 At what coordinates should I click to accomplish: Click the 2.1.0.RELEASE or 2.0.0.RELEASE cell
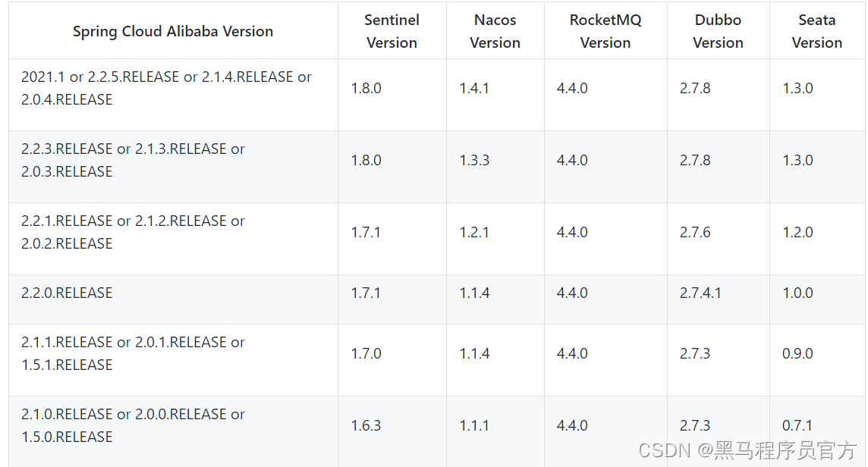click(133, 425)
